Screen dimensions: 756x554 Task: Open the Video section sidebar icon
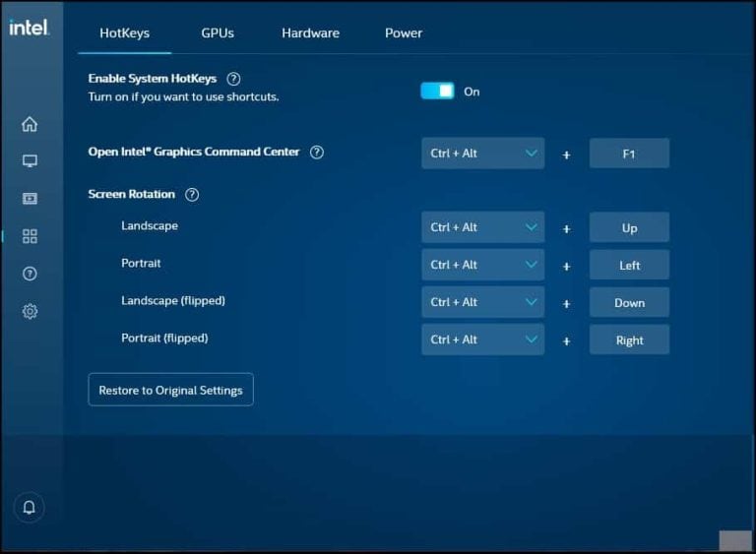tap(30, 199)
